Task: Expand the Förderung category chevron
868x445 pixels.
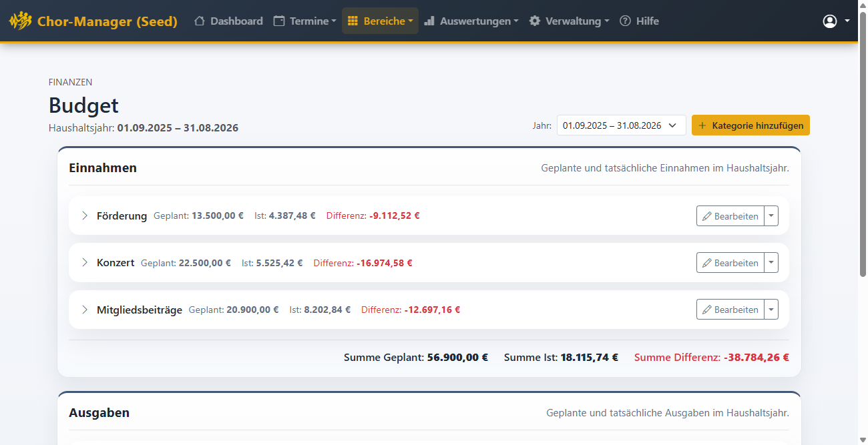Action: 85,215
